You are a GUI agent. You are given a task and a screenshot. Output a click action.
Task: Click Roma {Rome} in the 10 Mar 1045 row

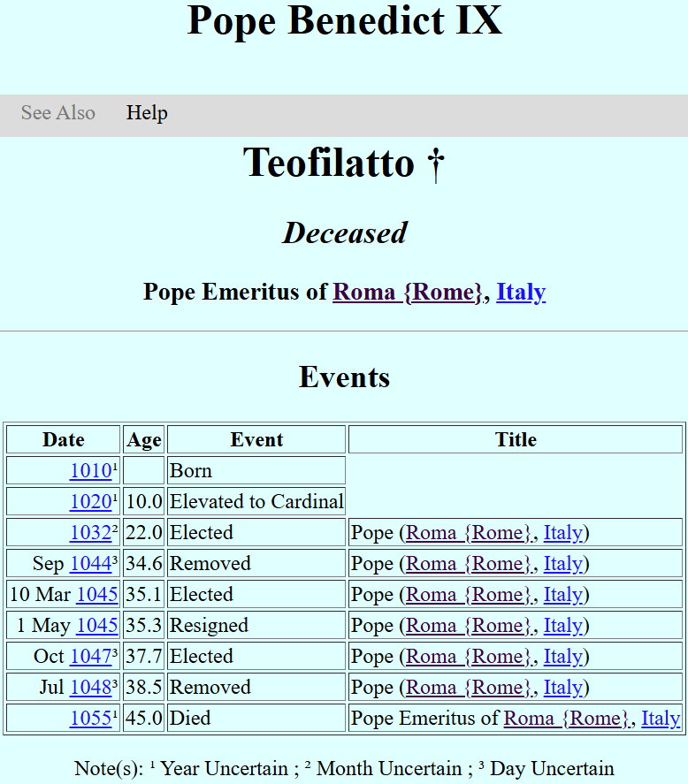(x=468, y=595)
